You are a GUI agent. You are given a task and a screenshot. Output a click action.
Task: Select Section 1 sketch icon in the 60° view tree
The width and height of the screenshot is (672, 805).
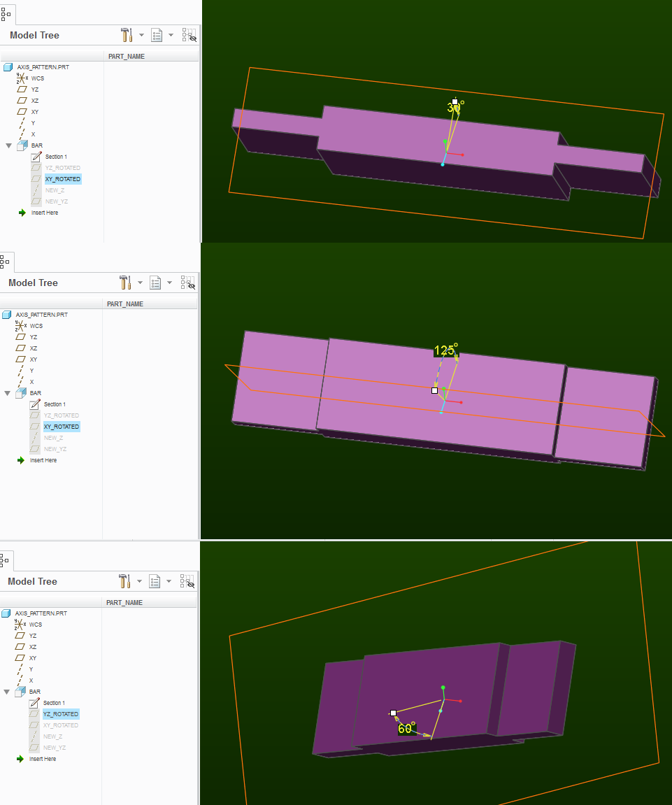coord(34,703)
